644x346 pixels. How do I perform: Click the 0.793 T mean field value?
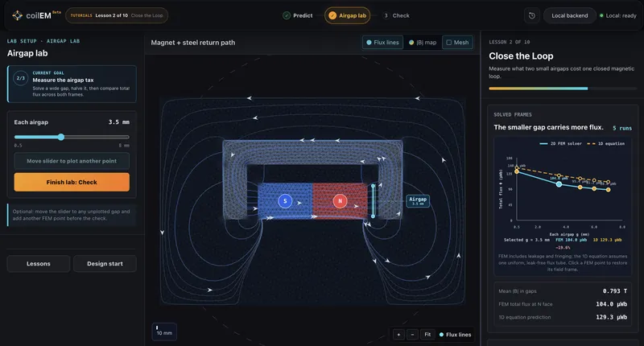point(615,291)
